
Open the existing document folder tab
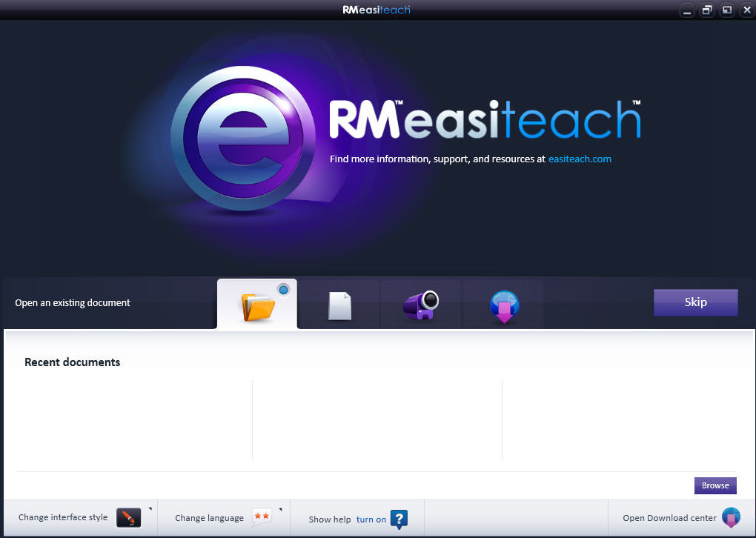point(257,304)
